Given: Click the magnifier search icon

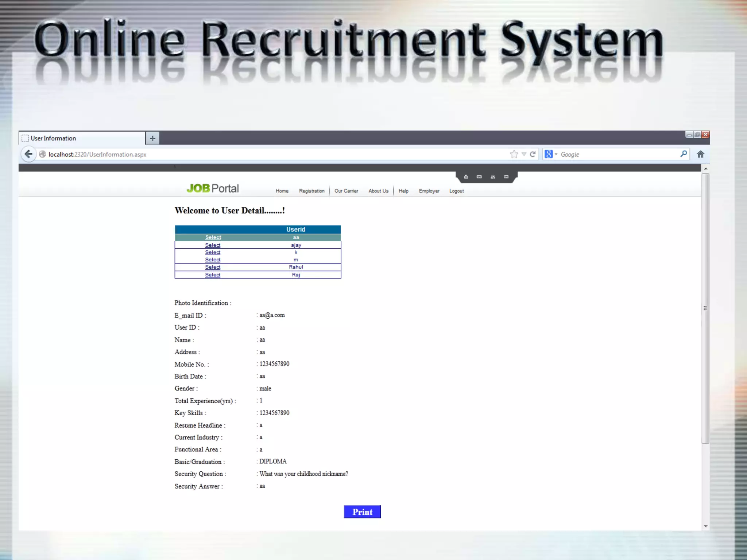Looking at the screenshot, I should click(x=684, y=154).
